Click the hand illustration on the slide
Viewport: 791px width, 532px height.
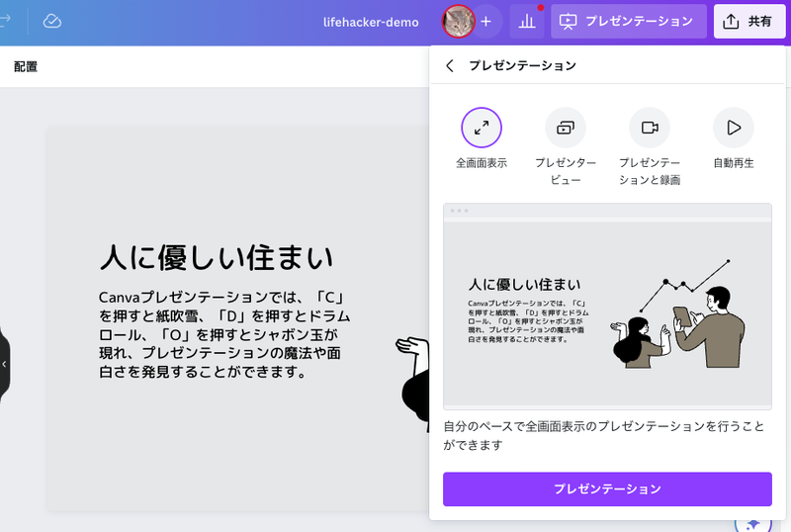click(x=412, y=384)
